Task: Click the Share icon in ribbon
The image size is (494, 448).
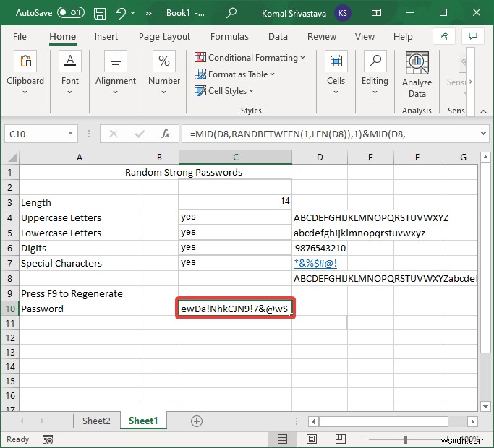Action: tap(443, 37)
